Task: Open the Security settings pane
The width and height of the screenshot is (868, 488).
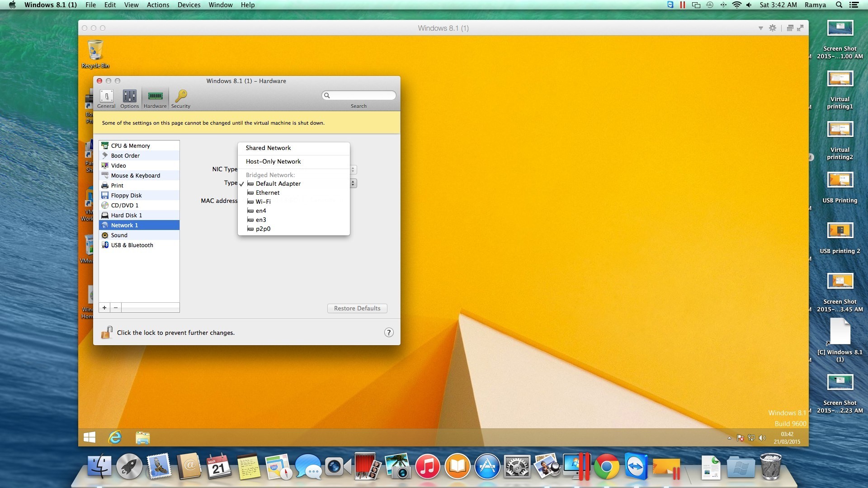Action: tap(180, 99)
